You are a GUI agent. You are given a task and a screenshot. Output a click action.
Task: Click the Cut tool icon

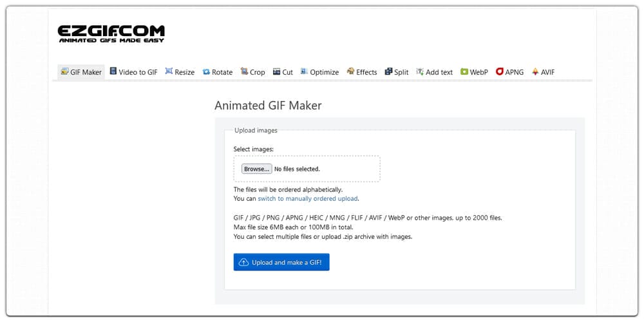pos(277,72)
